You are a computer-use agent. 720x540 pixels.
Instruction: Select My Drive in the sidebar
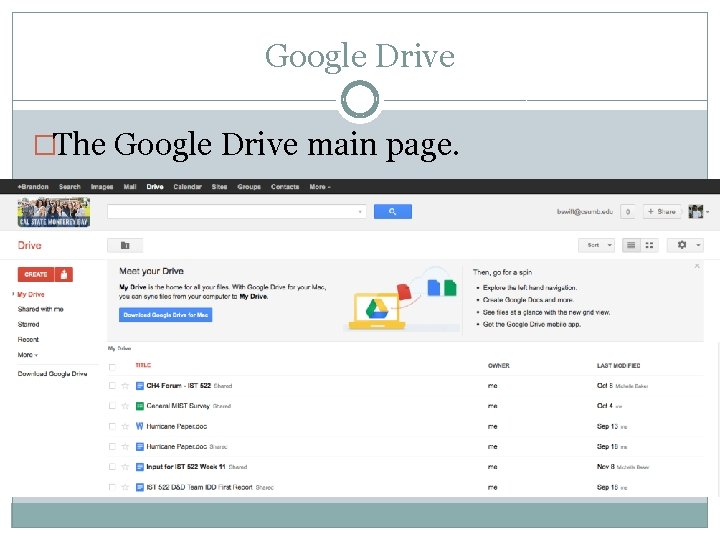[31, 294]
